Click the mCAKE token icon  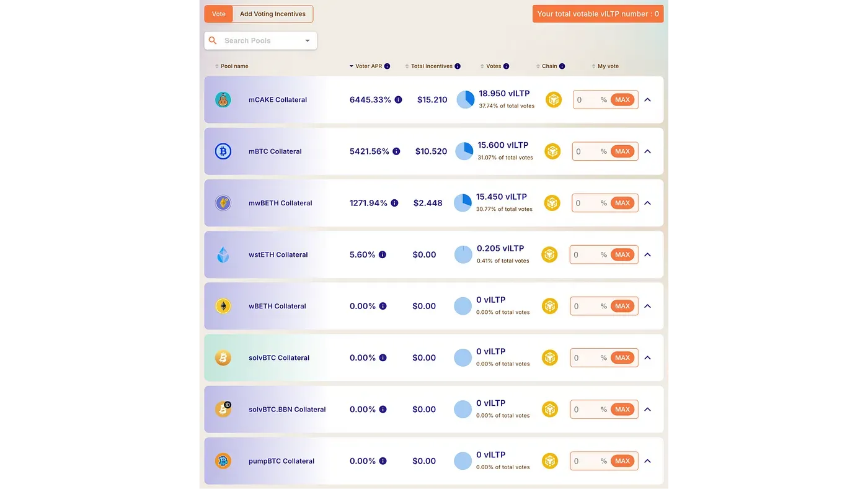point(223,100)
